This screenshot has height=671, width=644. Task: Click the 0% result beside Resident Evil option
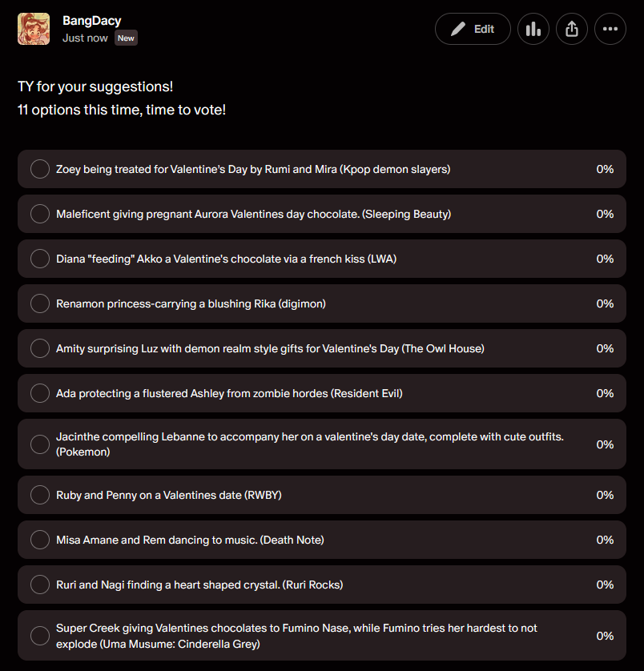[x=605, y=393]
